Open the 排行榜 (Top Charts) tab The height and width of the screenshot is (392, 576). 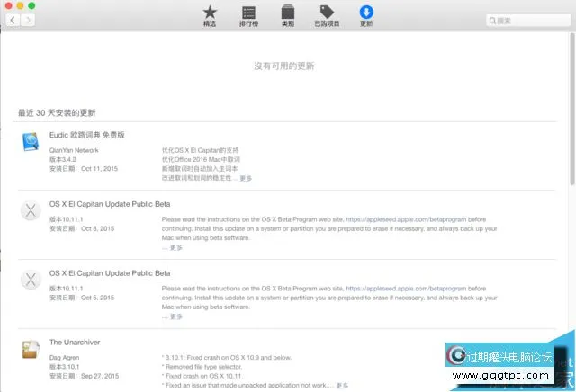click(x=248, y=16)
